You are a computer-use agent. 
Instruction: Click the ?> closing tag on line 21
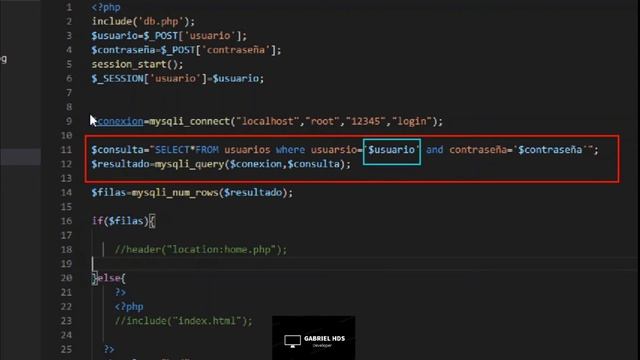click(x=120, y=292)
